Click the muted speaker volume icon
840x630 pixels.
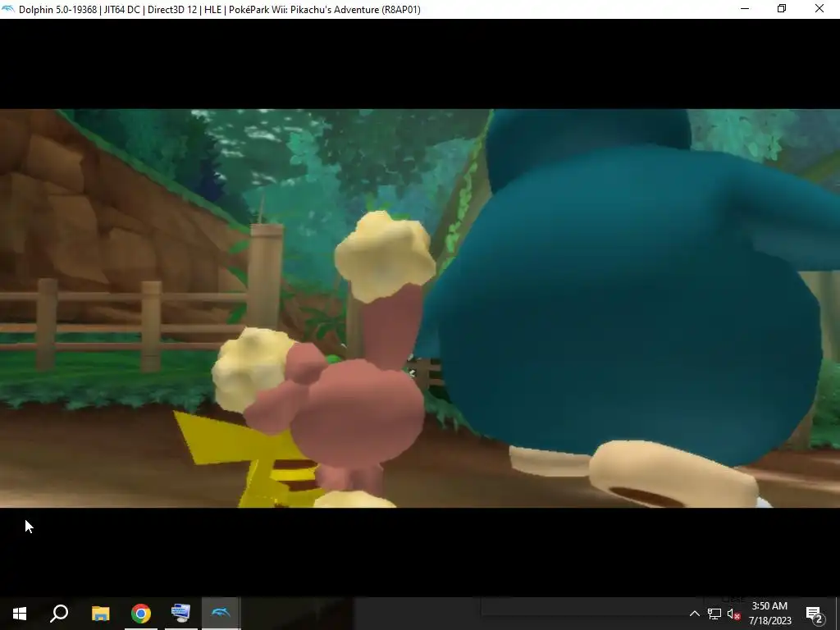(x=733, y=614)
